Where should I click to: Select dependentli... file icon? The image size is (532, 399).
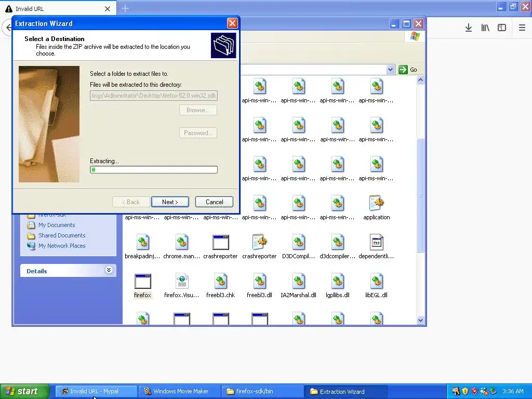click(x=377, y=242)
